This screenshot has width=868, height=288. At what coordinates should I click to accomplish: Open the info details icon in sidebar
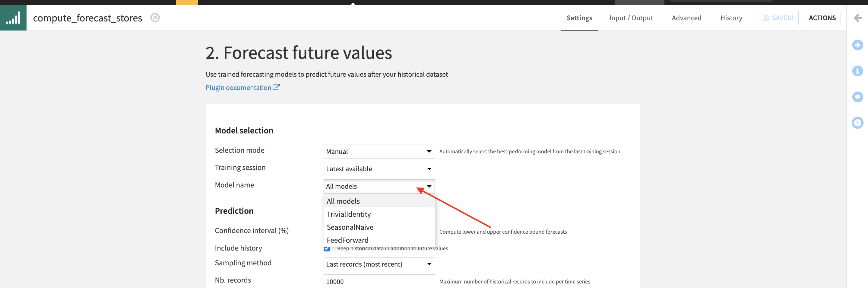[857, 71]
